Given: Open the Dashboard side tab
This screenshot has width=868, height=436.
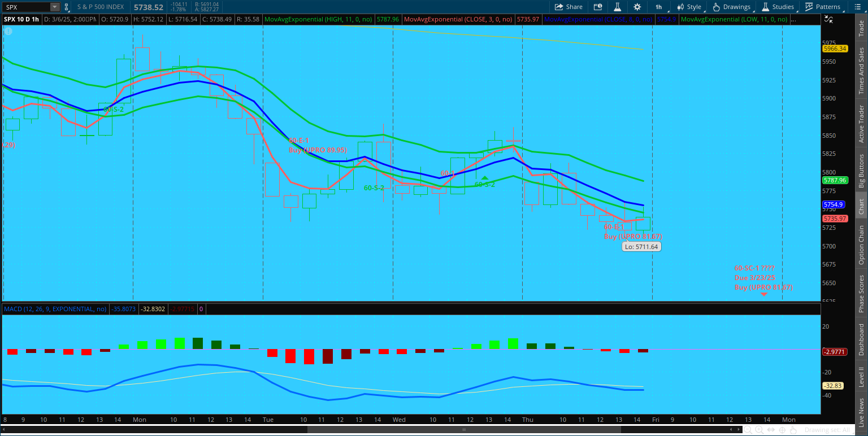Looking at the screenshot, I should click(861, 339).
